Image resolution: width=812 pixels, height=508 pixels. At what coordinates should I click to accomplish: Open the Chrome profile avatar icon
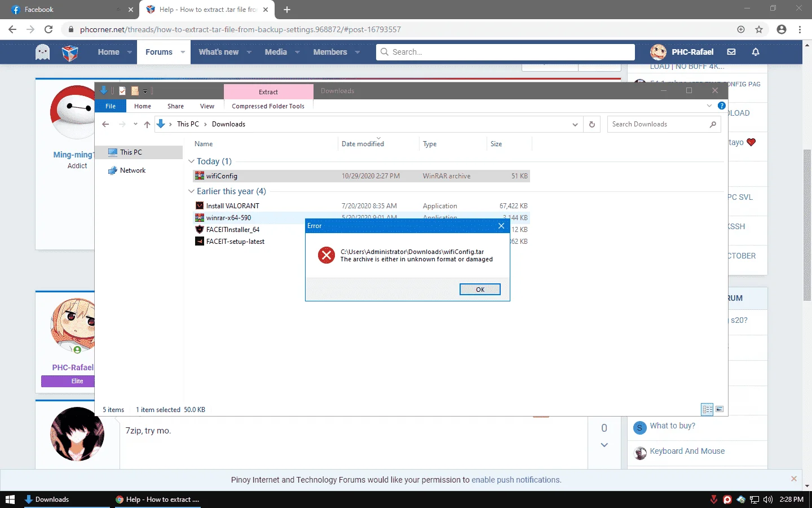coord(782,29)
